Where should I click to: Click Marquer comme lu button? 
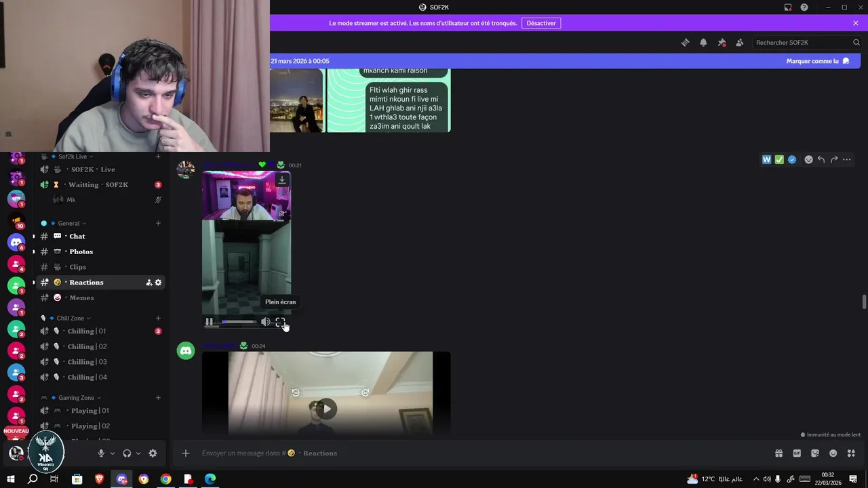pyautogui.click(x=818, y=61)
